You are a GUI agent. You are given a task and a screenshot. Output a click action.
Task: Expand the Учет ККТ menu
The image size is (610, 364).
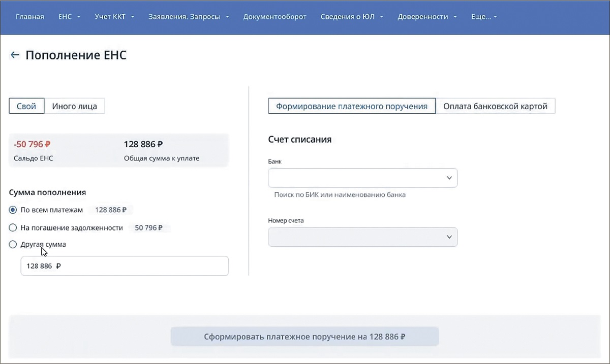pos(114,17)
